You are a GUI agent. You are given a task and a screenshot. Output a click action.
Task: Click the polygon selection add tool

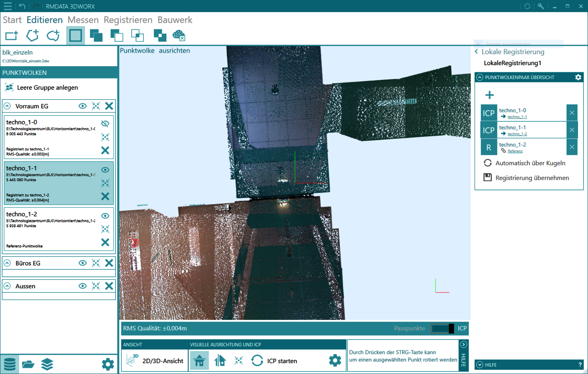[32, 36]
